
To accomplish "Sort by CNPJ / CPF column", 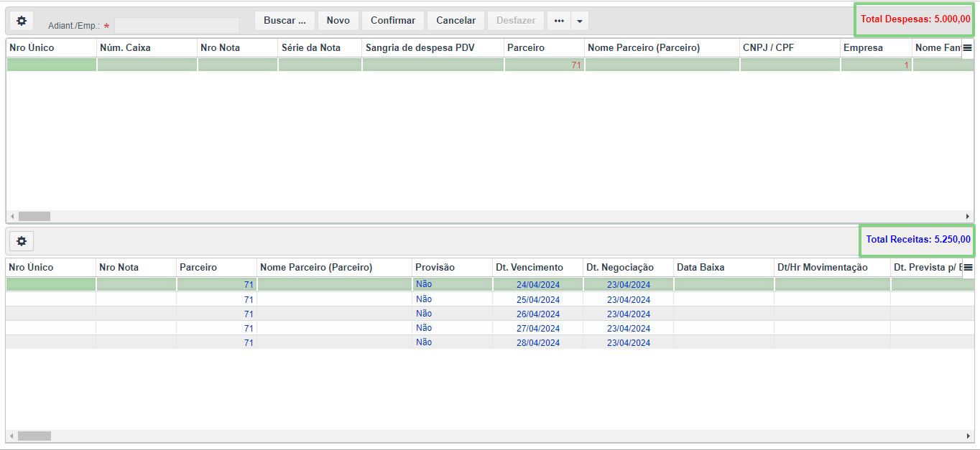I will click(x=790, y=47).
